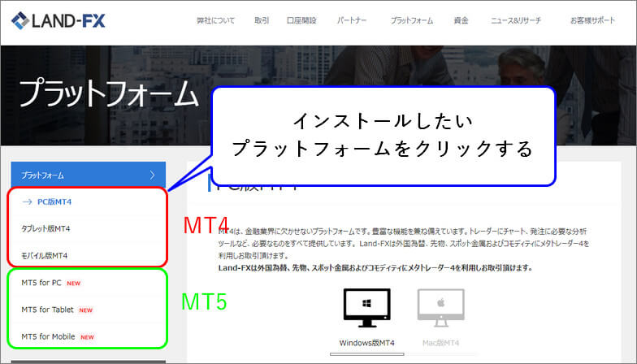This screenshot has height=364, width=637.
Task: Open MT5 for Tablet page
Action: 47,310
